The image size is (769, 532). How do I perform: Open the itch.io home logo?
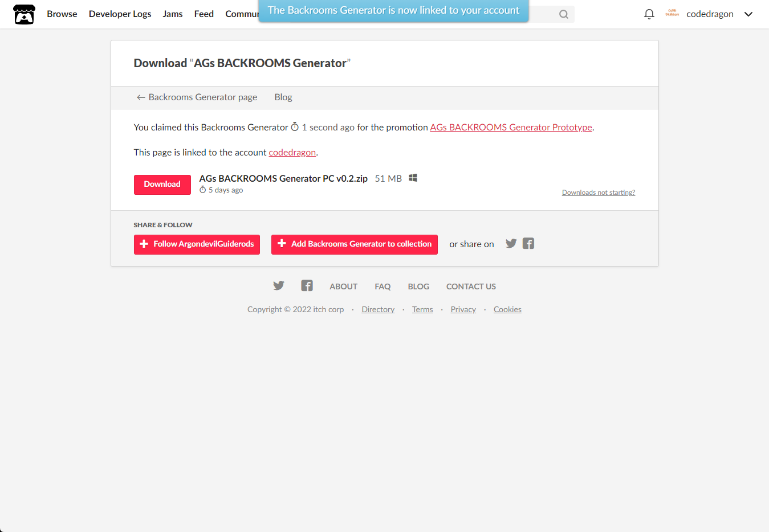pyautogui.click(x=24, y=14)
